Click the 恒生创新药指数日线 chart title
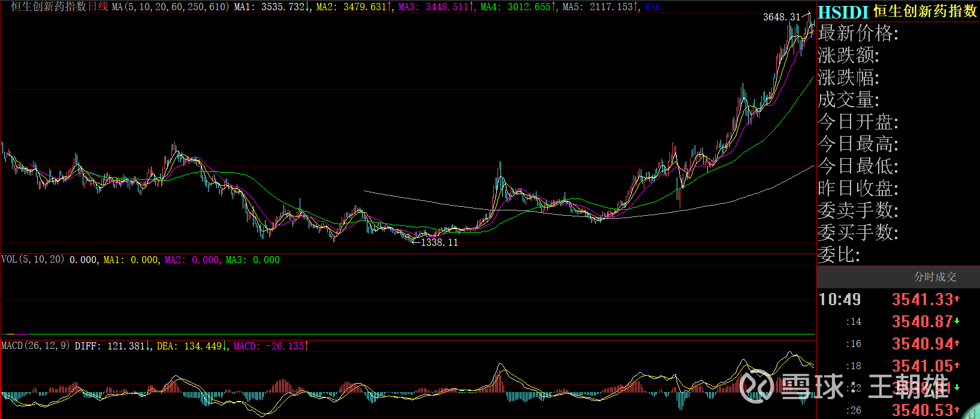 [x=60, y=7]
